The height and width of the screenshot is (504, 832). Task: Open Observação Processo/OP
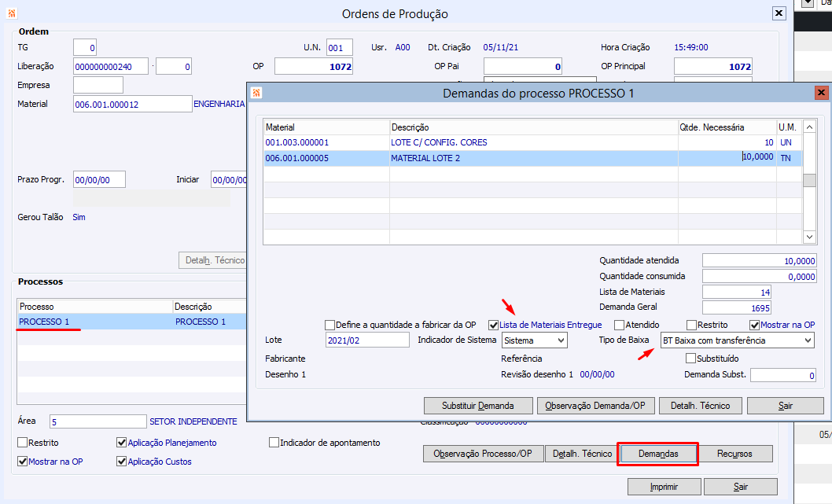coord(482,454)
